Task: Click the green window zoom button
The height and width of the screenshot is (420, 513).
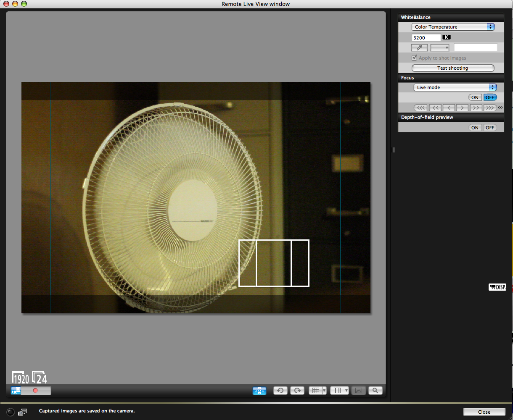Action: point(24,4)
